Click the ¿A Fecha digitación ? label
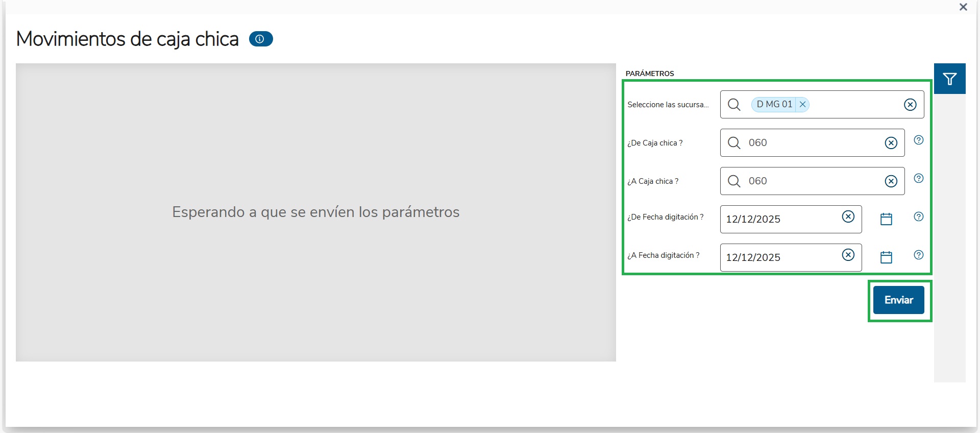 (x=664, y=255)
